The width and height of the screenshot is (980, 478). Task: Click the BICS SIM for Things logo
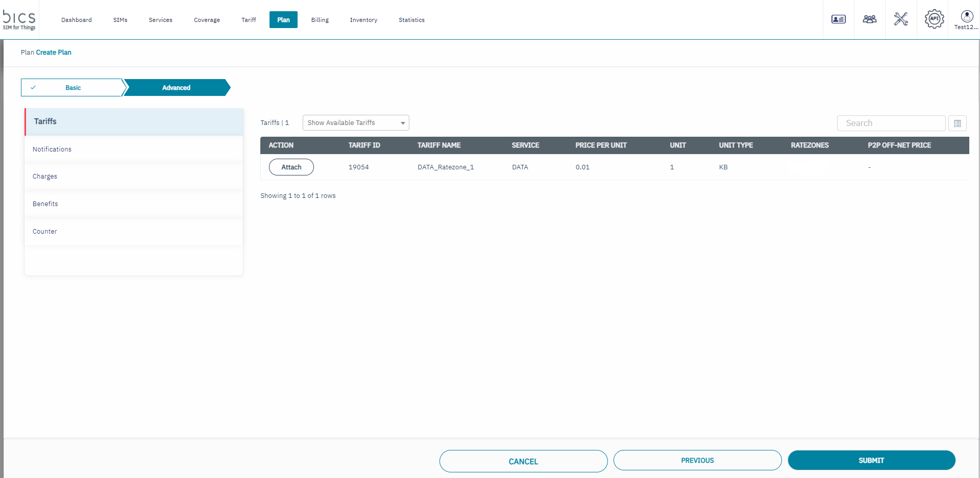[19, 20]
